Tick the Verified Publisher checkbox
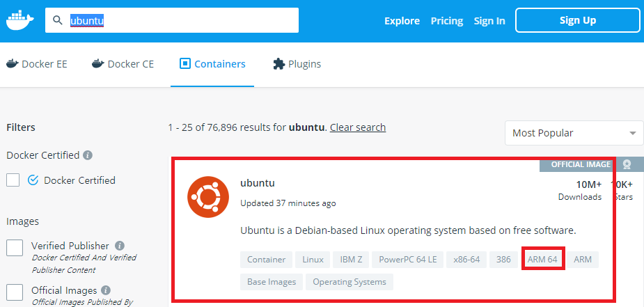This screenshot has height=307, width=644. (15, 248)
